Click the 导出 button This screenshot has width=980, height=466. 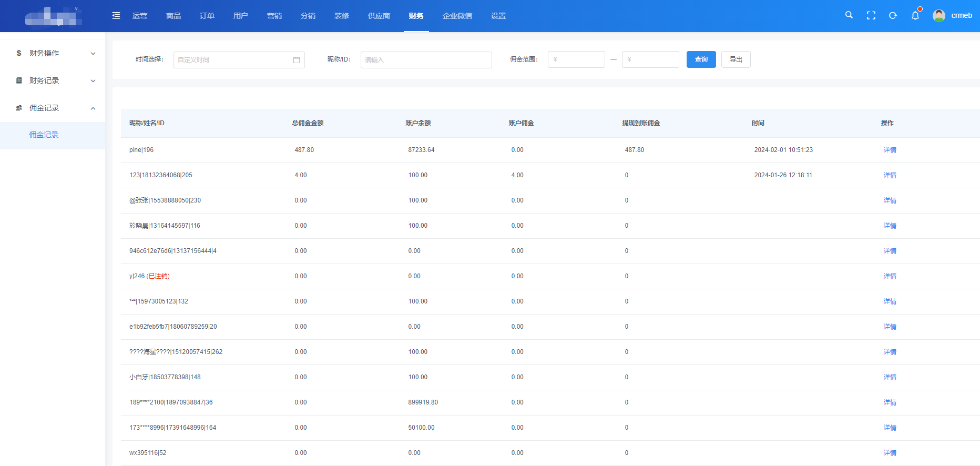tap(736, 59)
